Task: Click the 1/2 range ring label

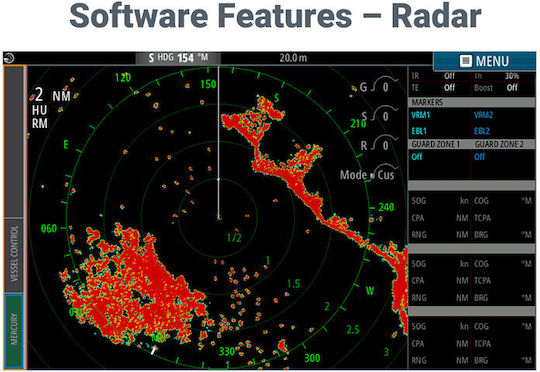Action: point(234,238)
